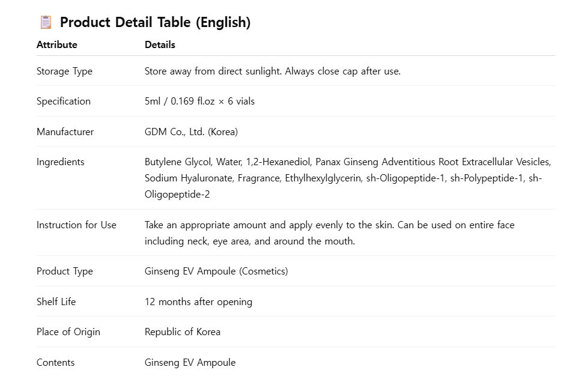Click the Sodium Hyaluronate ingredient line

343,178
